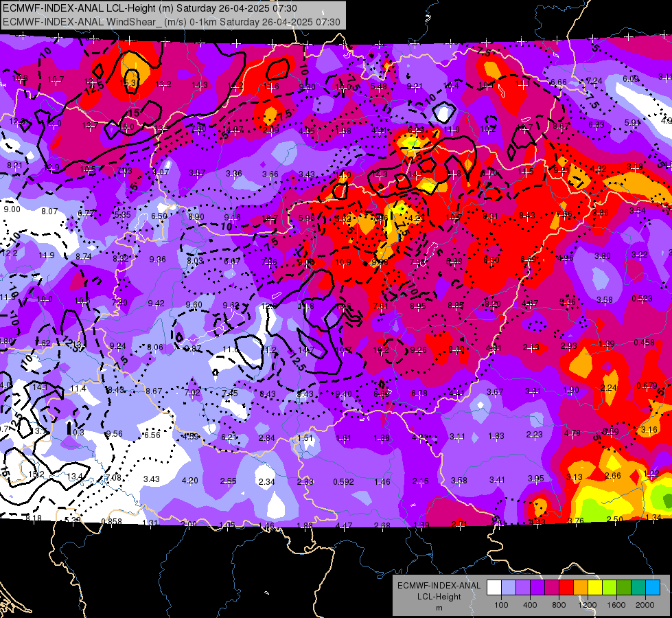Image resolution: width=672 pixels, height=618 pixels.
Task: Click the magenta legend color swatch
Action: [x=552, y=588]
